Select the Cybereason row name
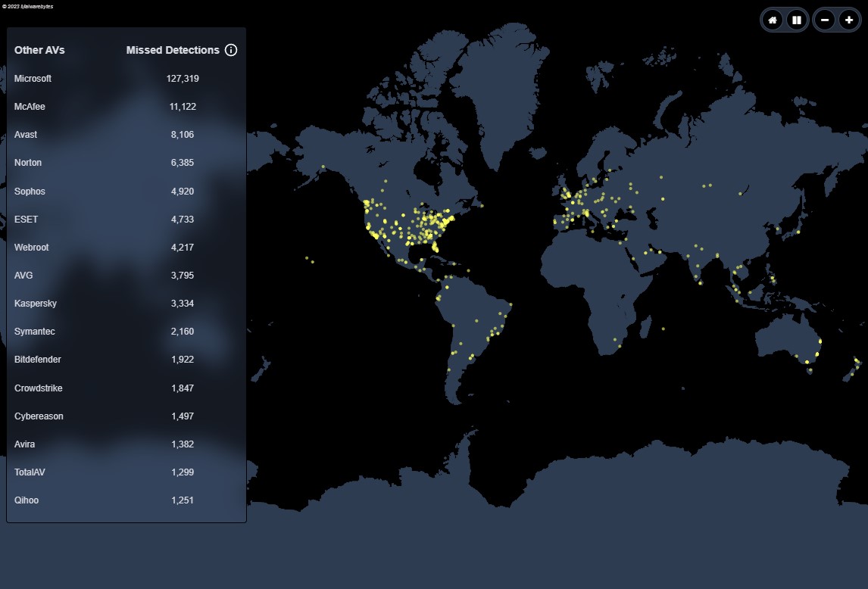Image resolution: width=868 pixels, height=589 pixels. coord(39,416)
